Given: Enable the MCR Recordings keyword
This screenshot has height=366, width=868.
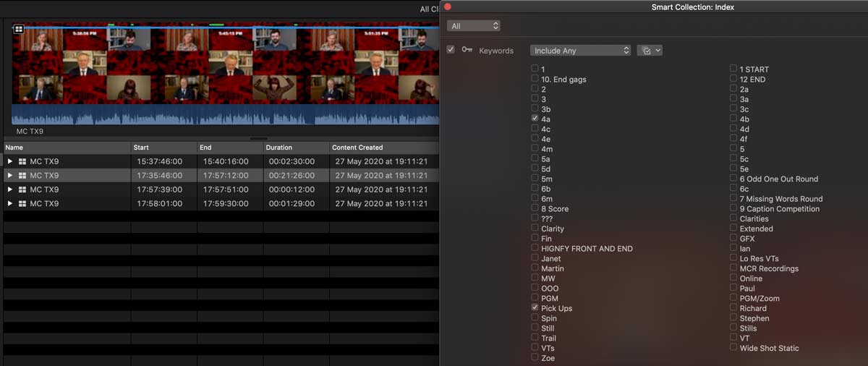Looking at the screenshot, I should point(733,268).
